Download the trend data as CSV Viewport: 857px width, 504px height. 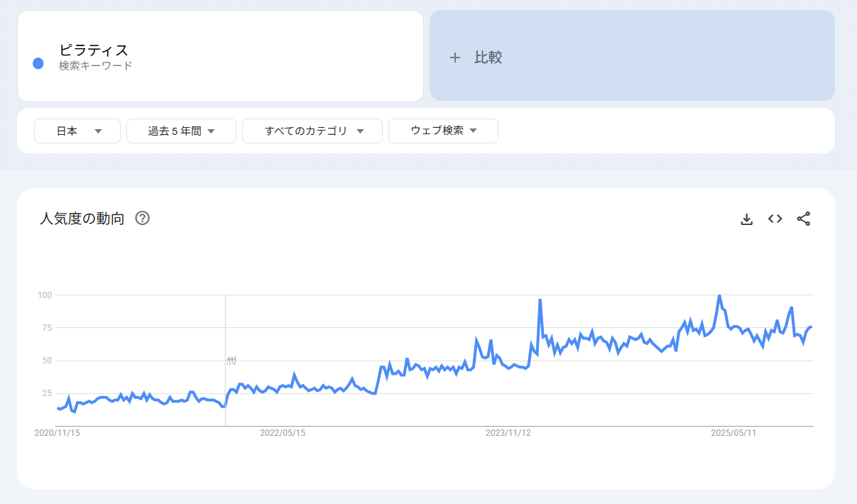pyautogui.click(x=746, y=219)
